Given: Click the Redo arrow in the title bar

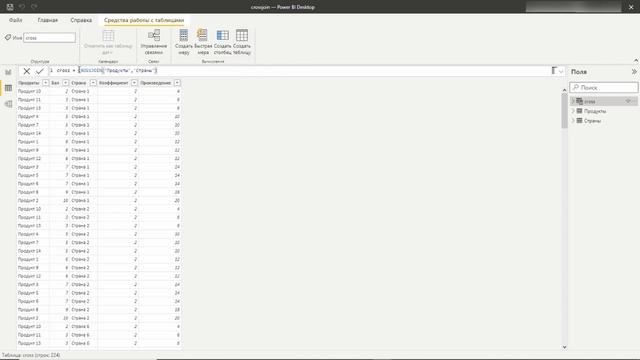Looking at the screenshot, I should pos(34,7).
